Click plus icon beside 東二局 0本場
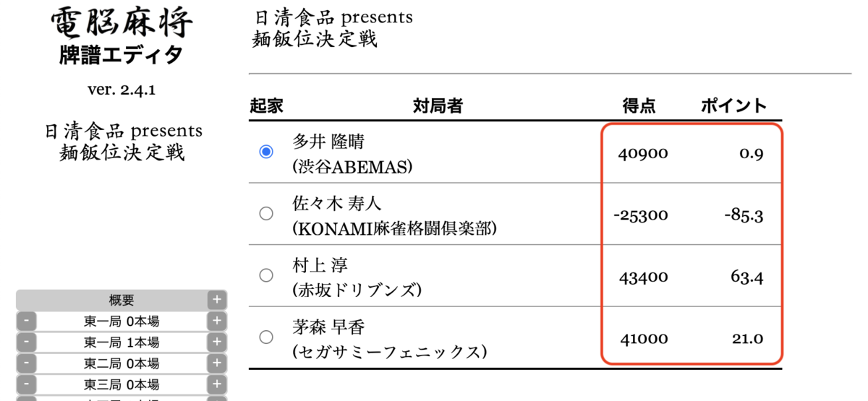 pos(217,363)
